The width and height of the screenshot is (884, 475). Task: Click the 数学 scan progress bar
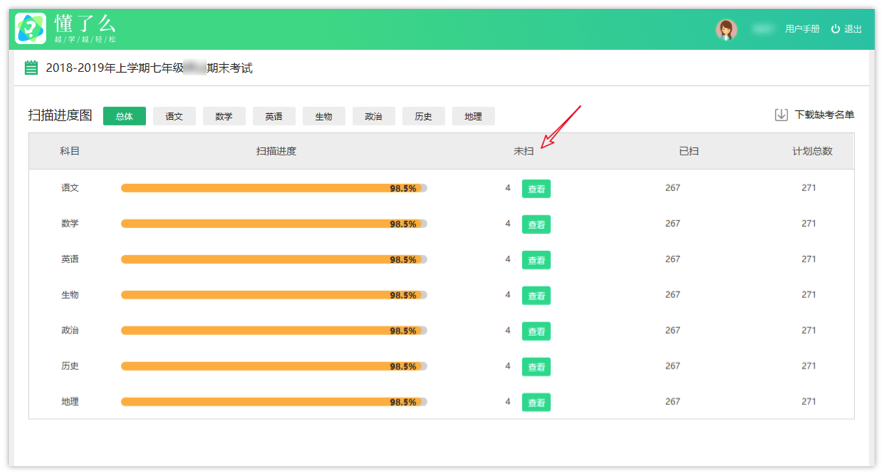click(274, 224)
